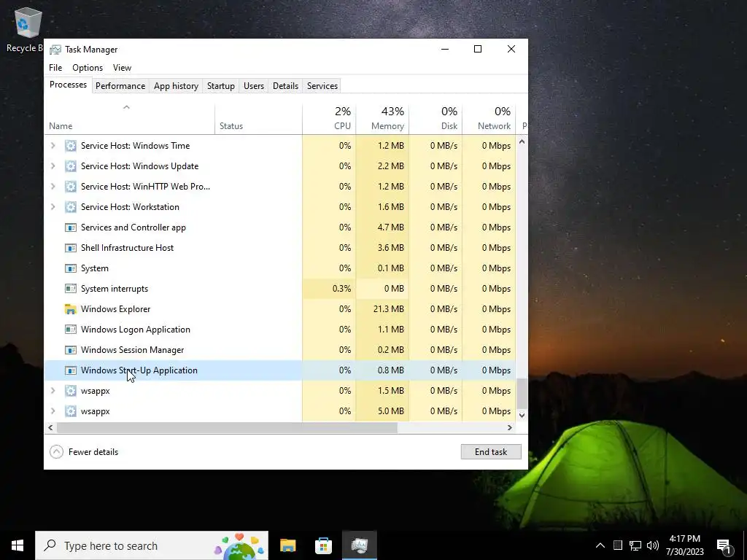
Task: Click the Task Manager taskbar icon
Action: point(359,545)
